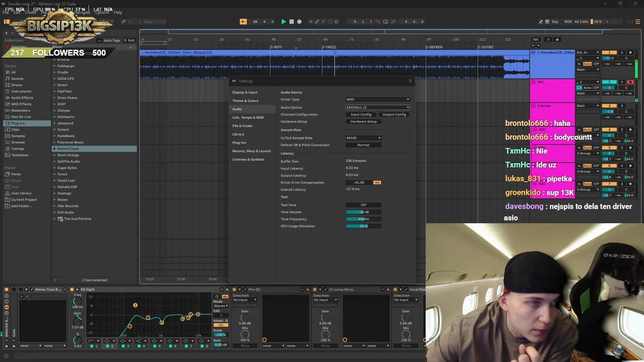Open the Ext. In input dropdown on track 1

[x=588, y=53]
